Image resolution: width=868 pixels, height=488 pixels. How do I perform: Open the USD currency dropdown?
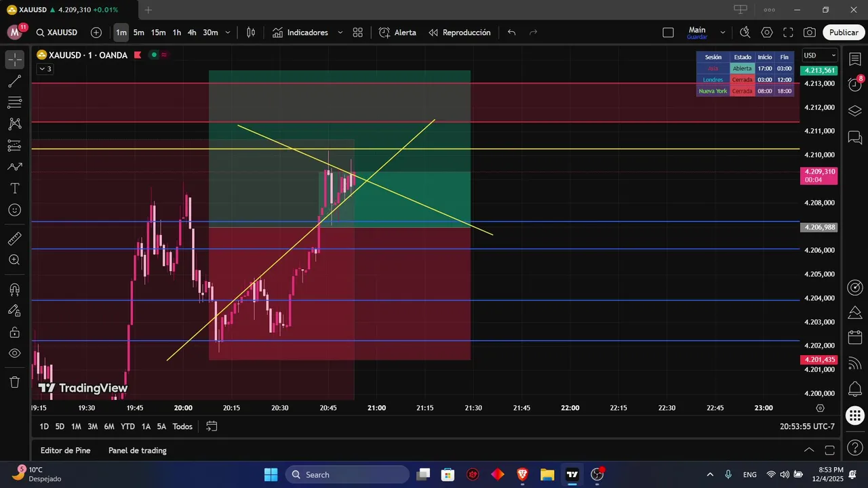820,56
